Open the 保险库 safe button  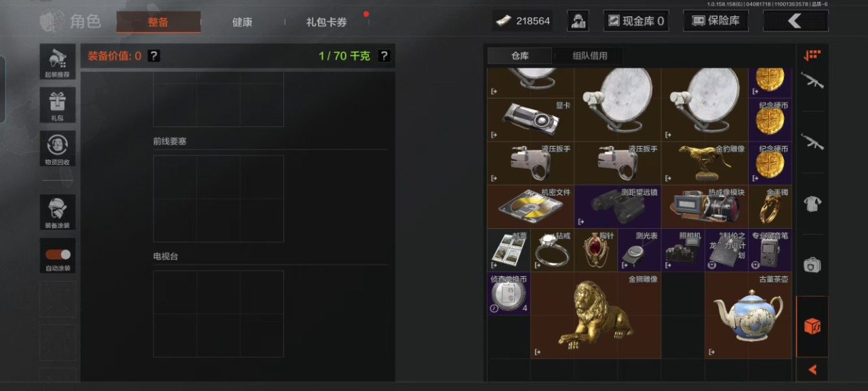pos(715,21)
